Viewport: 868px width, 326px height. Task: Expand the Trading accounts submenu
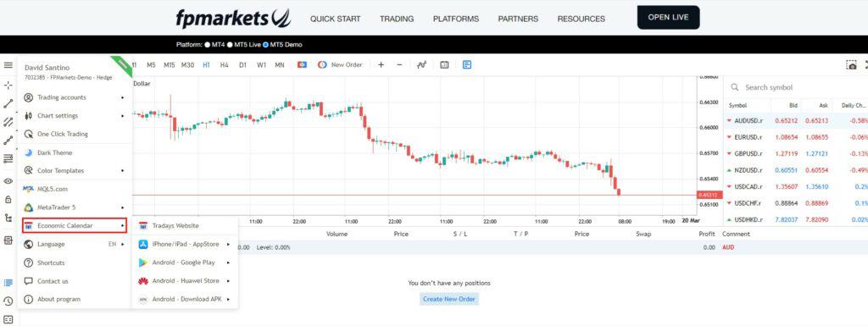[75, 97]
